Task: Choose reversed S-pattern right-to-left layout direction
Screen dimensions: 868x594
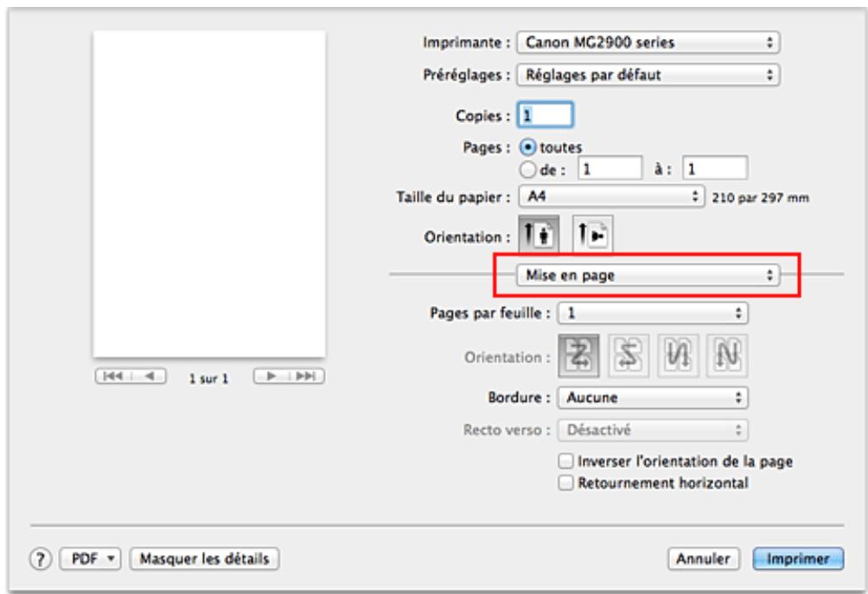Action: coord(629,355)
